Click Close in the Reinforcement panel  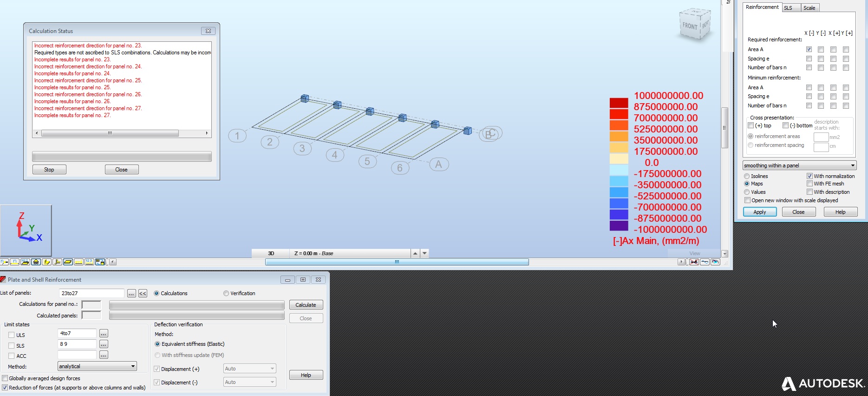(x=799, y=212)
